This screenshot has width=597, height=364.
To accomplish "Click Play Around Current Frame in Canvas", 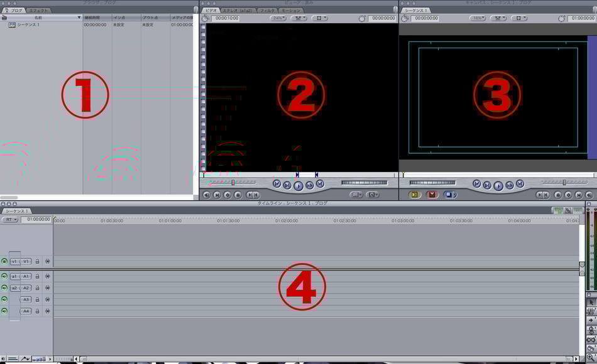I will (510, 185).
